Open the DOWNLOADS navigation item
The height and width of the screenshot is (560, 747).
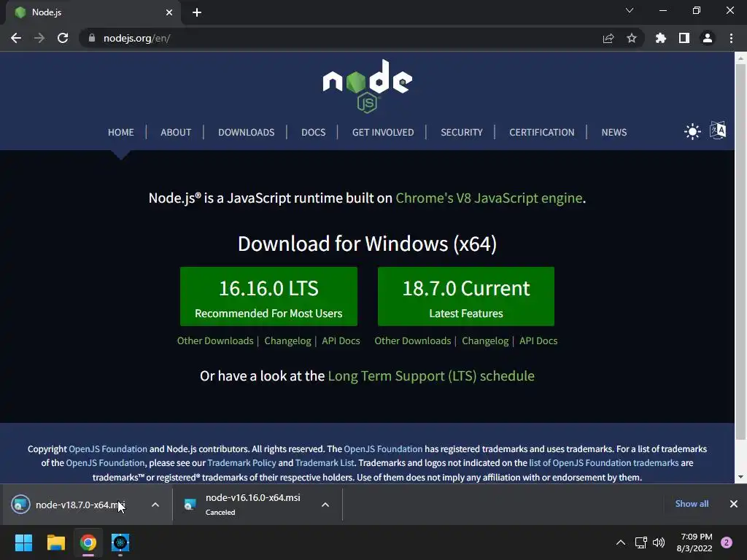247,133
